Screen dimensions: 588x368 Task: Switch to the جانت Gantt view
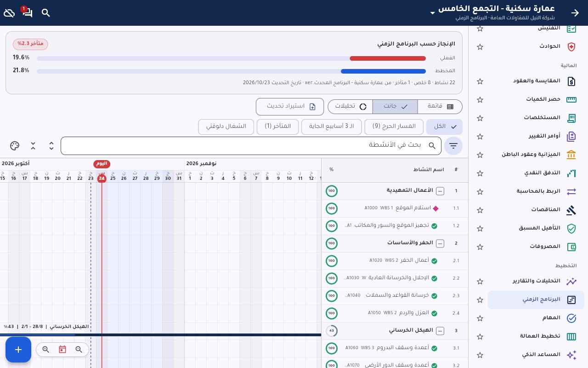(395, 106)
